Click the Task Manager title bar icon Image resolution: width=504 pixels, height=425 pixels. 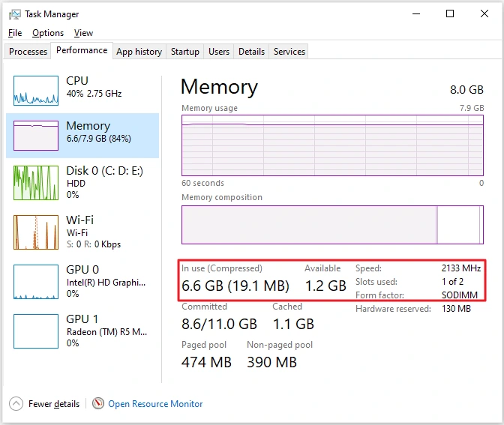(14, 14)
